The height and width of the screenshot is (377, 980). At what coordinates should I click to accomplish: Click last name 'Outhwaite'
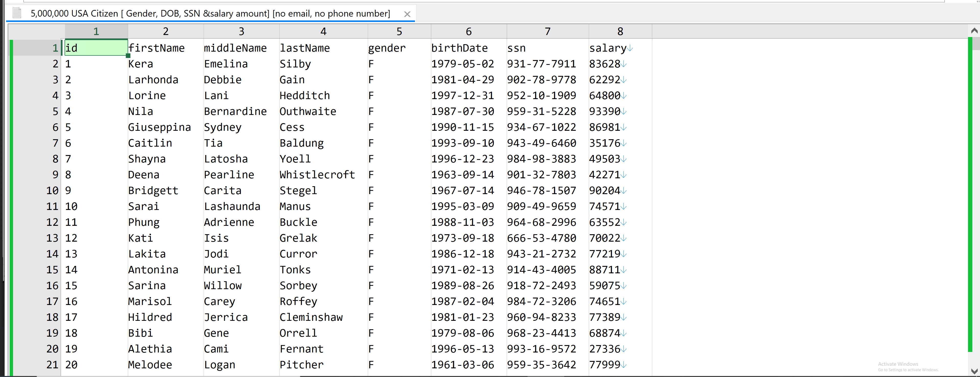click(308, 112)
